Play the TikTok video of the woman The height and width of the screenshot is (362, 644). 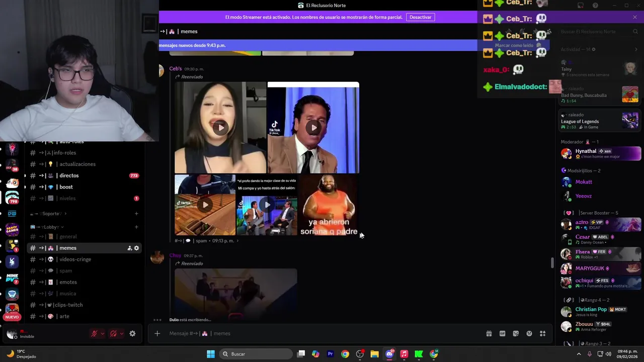[x=220, y=128]
